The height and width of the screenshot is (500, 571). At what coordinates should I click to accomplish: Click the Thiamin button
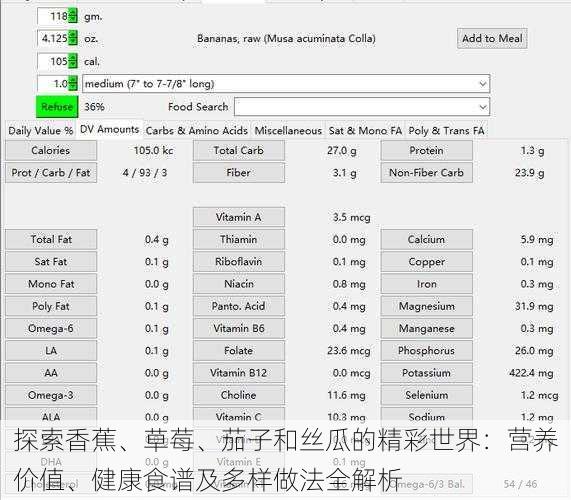coord(239,240)
